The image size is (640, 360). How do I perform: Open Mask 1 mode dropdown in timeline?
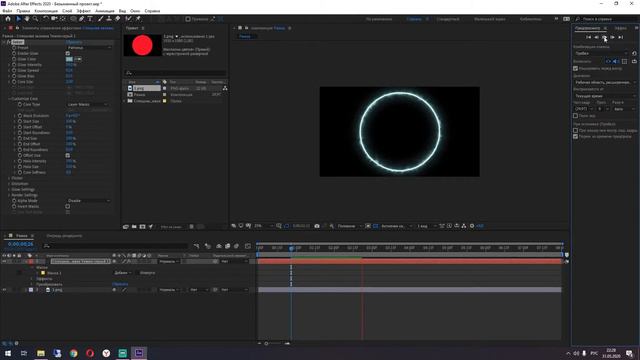point(122,273)
